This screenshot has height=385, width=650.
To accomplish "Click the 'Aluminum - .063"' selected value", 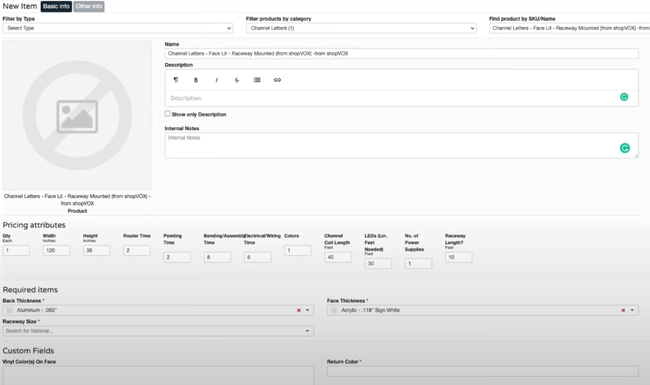I will coord(36,310).
